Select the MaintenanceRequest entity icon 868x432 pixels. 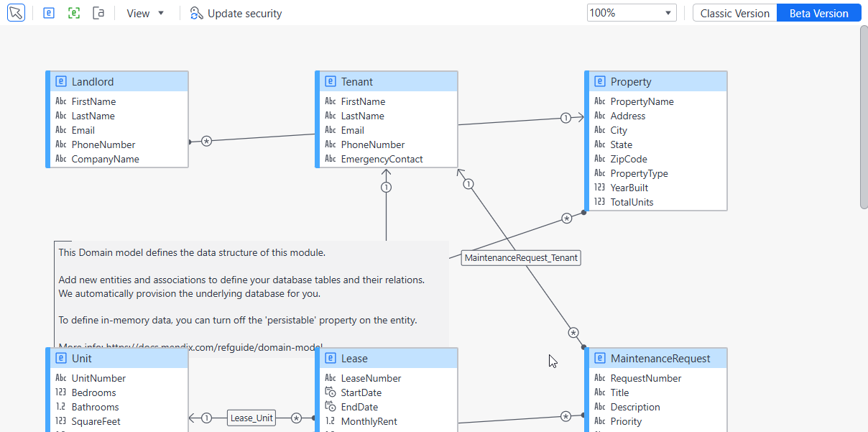(599, 359)
